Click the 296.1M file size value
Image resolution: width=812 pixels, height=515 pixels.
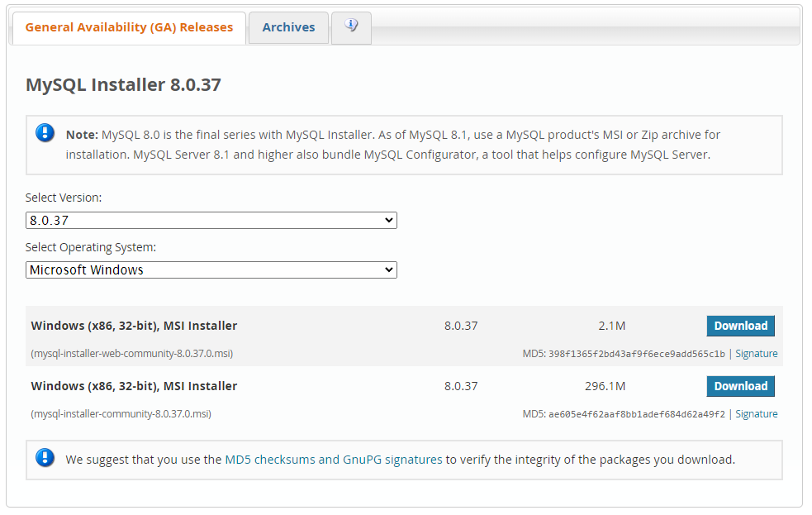(x=605, y=387)
